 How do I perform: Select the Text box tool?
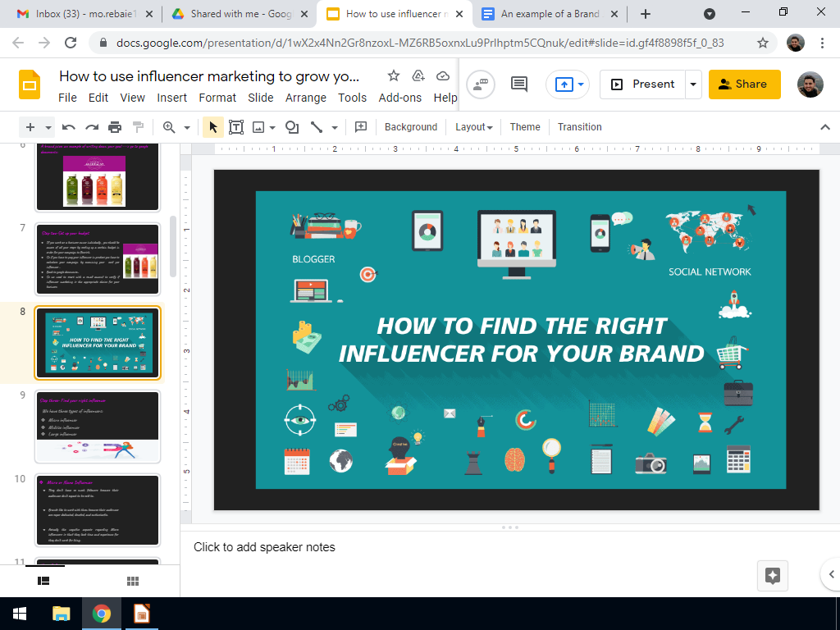236,127
